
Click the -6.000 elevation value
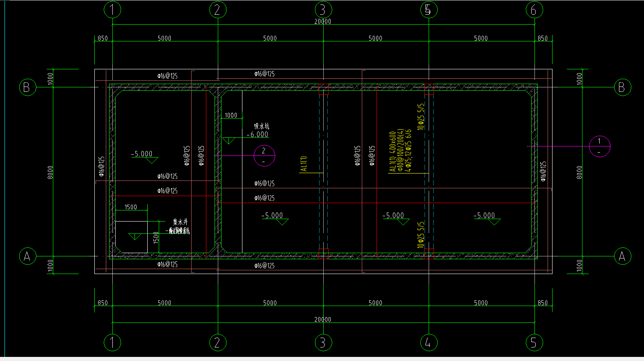coord(258,135)
